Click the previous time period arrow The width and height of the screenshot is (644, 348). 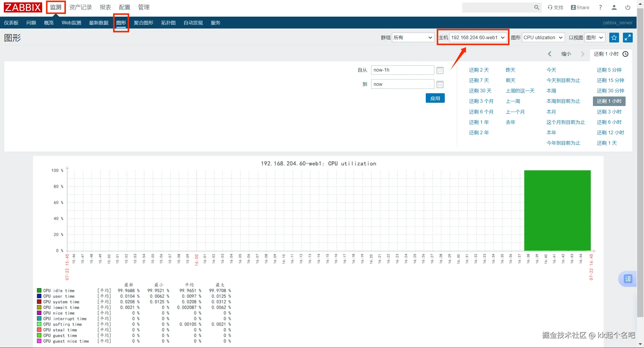(550, 54)
